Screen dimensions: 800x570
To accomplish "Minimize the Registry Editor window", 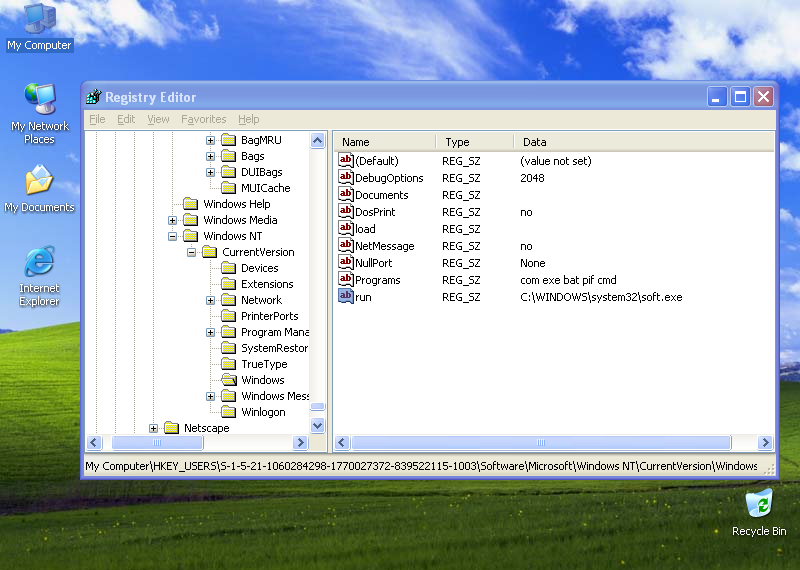I will tap(716, 96).
